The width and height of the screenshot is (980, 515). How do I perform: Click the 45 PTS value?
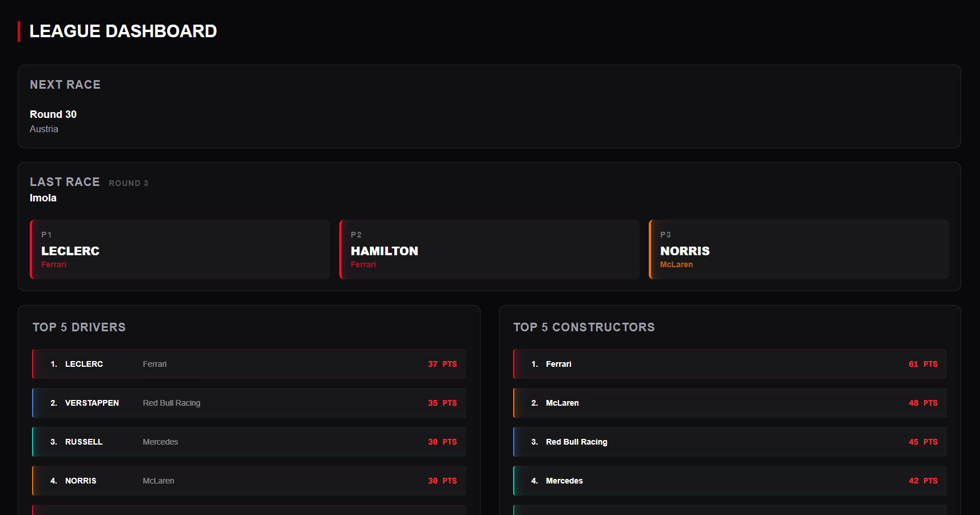[923, 442]
